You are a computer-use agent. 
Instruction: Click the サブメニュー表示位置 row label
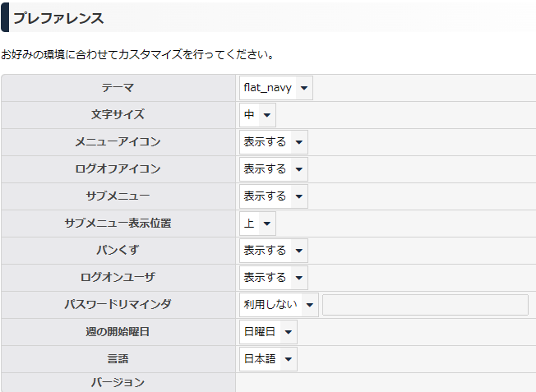118,224
